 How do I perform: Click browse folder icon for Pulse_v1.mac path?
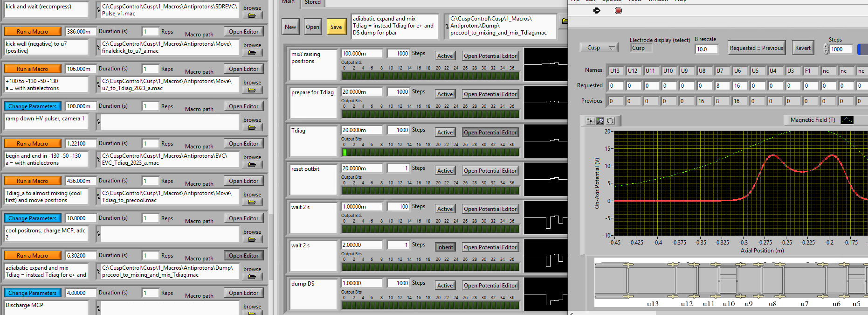(252, 15)
